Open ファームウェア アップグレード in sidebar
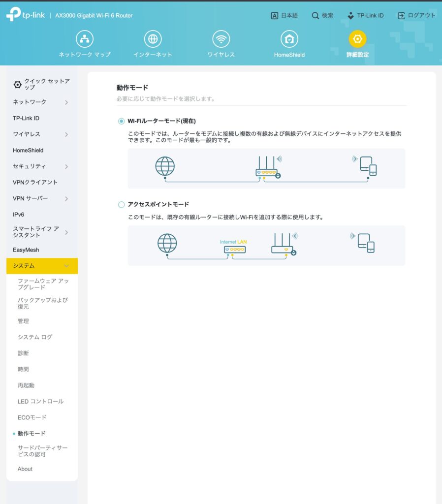The width and height of the screenshot is (442, 504). click(x=43, y=284)
